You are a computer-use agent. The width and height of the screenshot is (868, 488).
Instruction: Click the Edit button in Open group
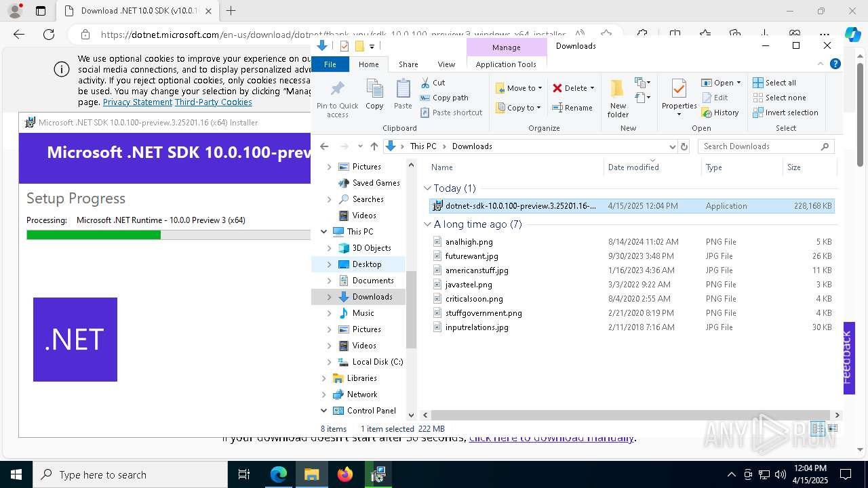point(715,98)
